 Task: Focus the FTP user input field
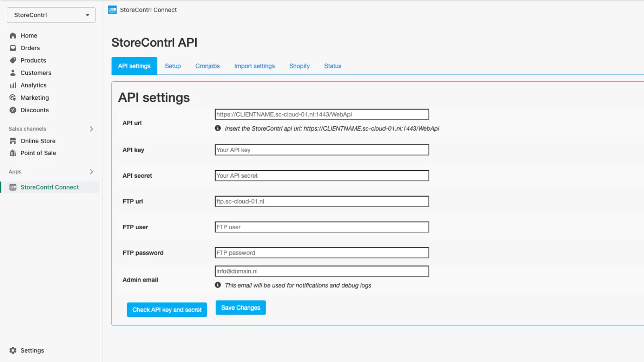tap(322, 227)
